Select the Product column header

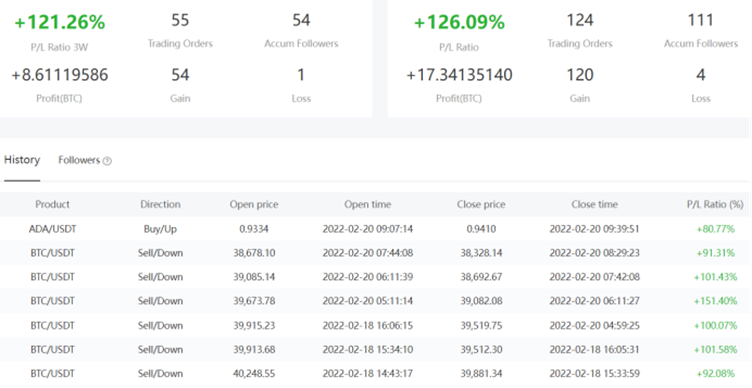click(x=52, y=204)
